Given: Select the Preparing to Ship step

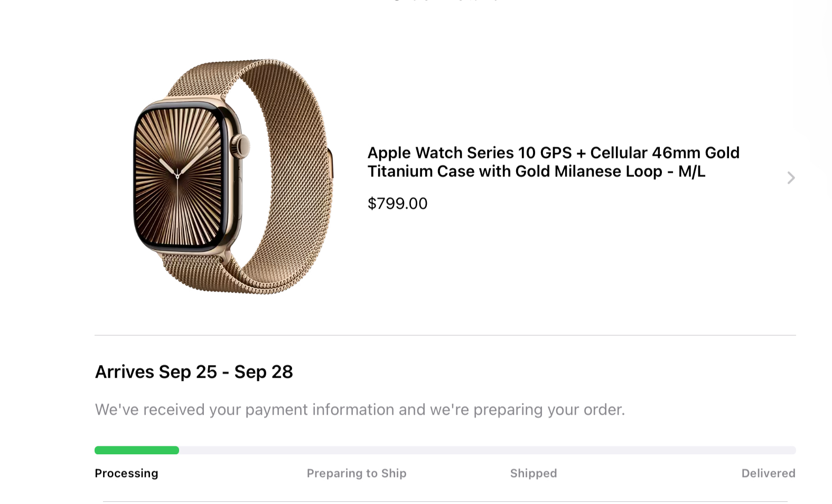Looking at the screenshot, I should pyautogui.click(x=357, y=473).
